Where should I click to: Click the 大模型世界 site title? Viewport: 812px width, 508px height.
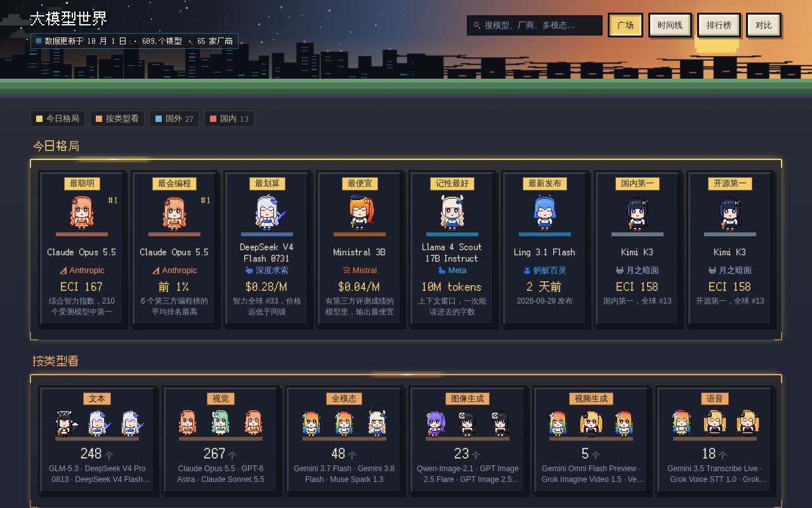(x=69, y=18)
